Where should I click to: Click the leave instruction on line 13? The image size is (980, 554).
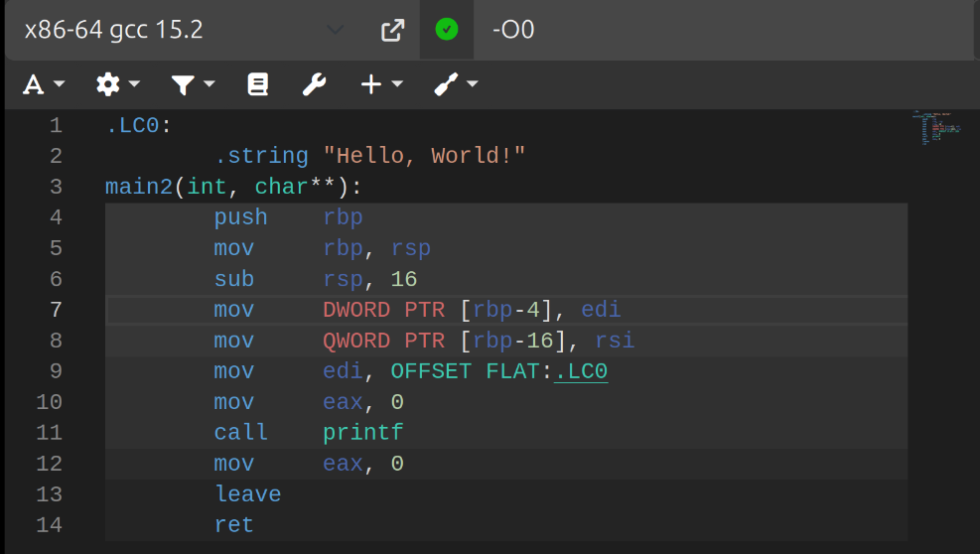click(x=248, y=494)
